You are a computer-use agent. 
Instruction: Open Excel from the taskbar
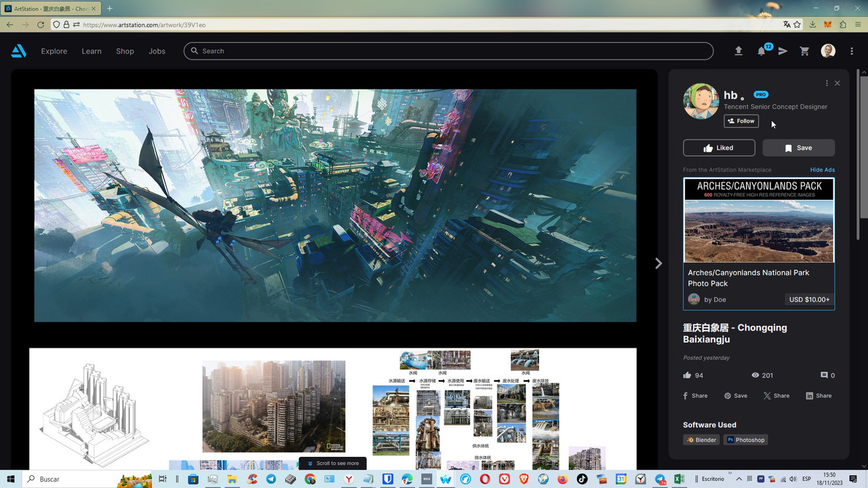click(x=680, y=479)
